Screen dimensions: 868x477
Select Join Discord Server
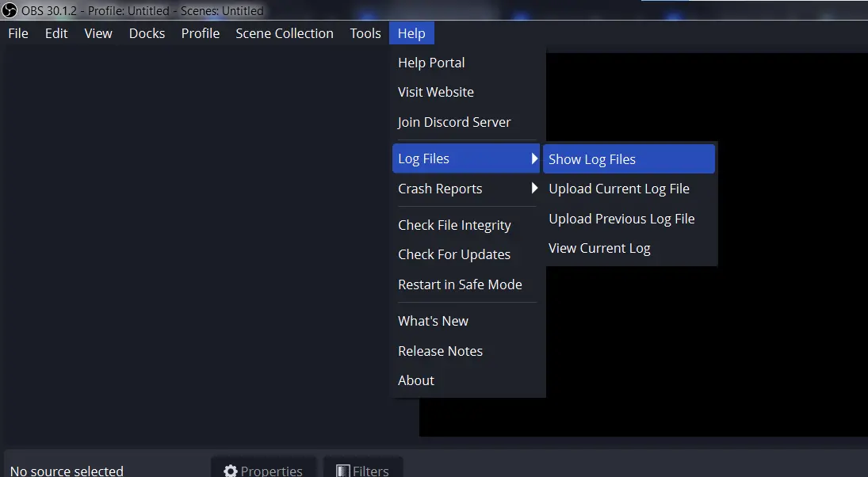click(x=466, y=122)
